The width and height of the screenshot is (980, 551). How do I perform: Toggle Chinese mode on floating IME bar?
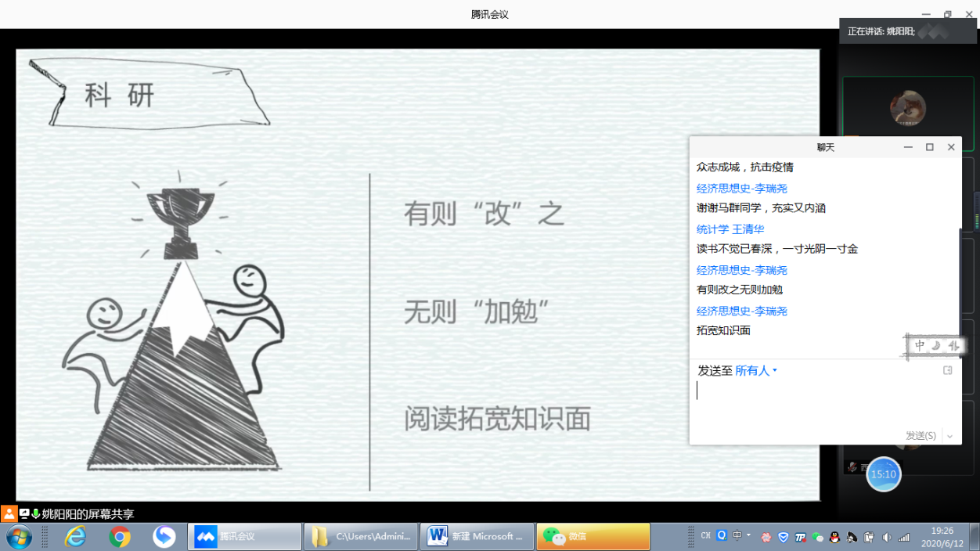coord(920,345)
